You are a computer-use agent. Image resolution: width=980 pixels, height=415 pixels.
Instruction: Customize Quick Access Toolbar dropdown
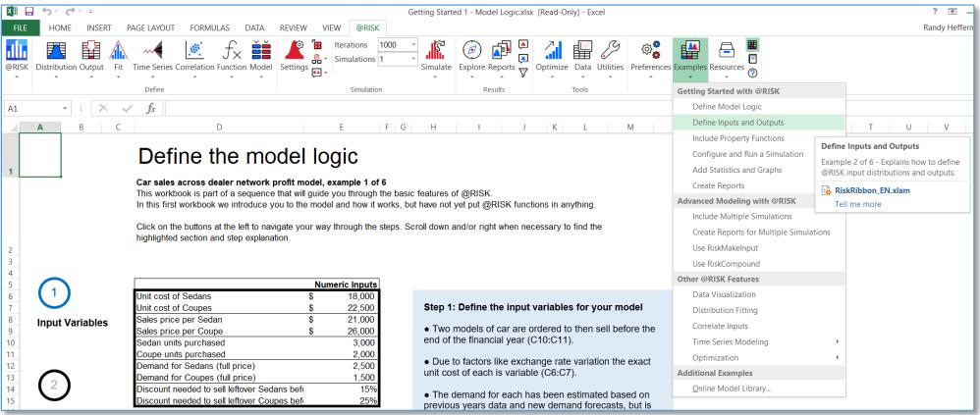(x=91, y=11)
